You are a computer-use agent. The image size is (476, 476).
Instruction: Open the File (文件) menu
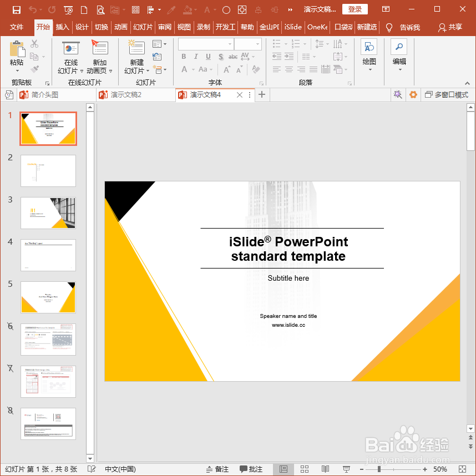[x=17, y=27]
